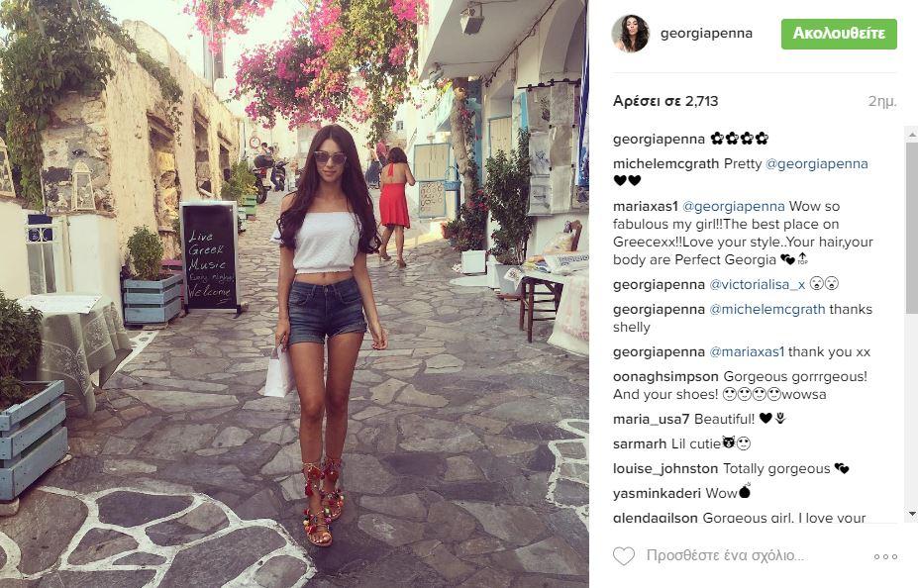Open georgiapenna profile avatar picture

pos(631,34)
